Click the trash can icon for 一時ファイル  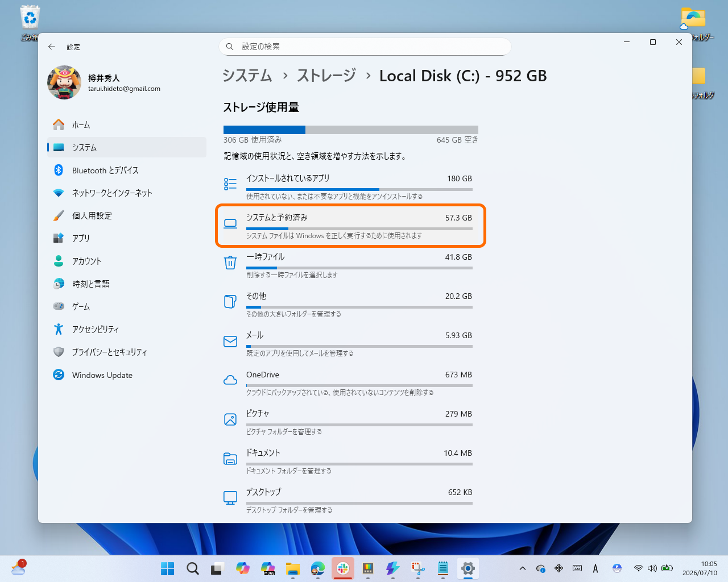(x=230, y=263)
